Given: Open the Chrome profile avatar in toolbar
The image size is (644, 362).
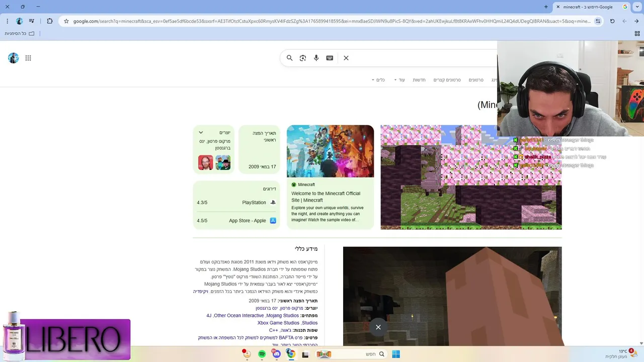Looking at the screenshot, I should (20, 21).
